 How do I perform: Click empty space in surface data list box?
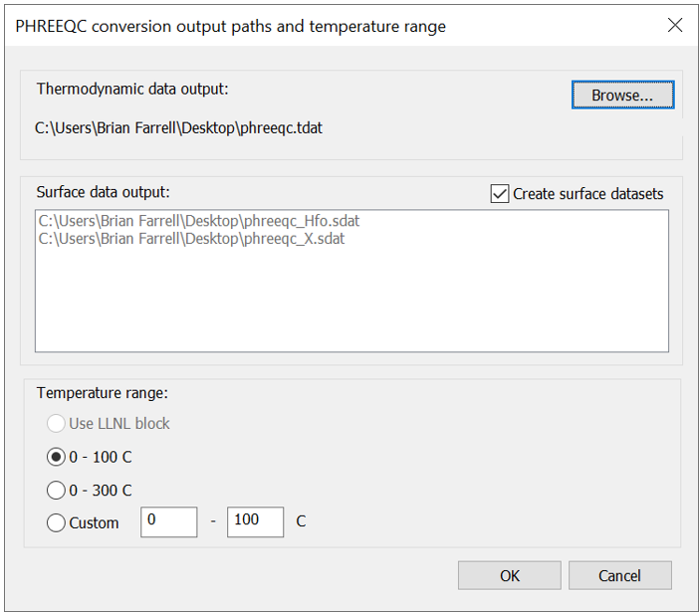pyautogui.click(x=351, y=304)
